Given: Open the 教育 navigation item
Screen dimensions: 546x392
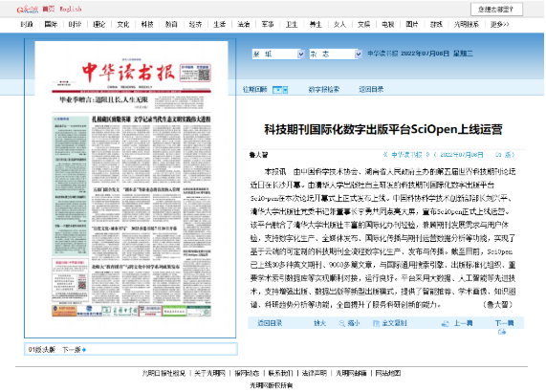Looking at the screenshot, I should (171, 24).
